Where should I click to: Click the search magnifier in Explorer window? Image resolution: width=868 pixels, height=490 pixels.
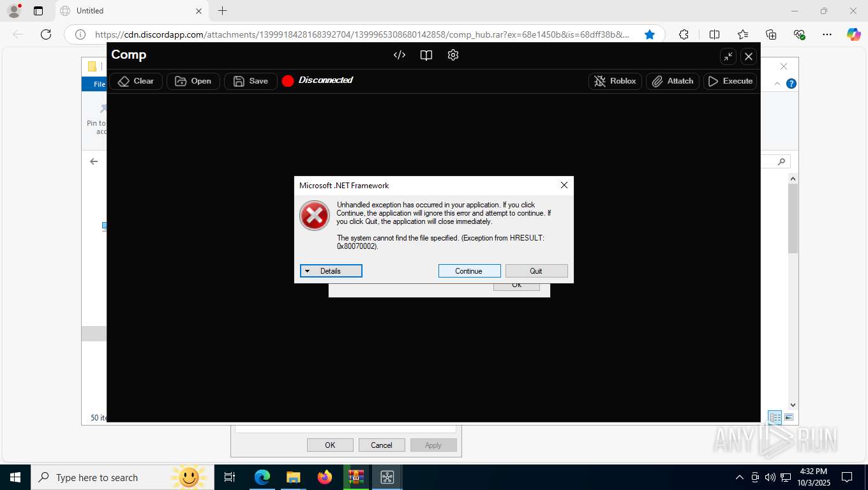click(781, 162)
